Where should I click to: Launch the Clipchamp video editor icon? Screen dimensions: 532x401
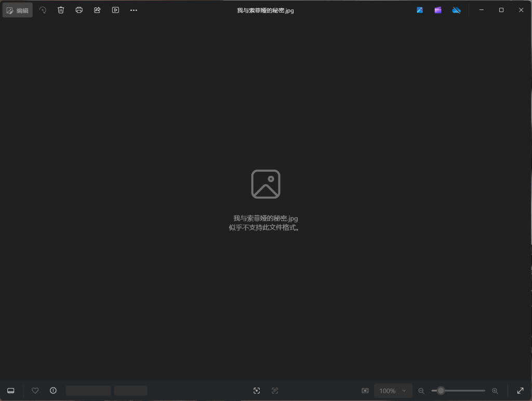coord(438,10)
